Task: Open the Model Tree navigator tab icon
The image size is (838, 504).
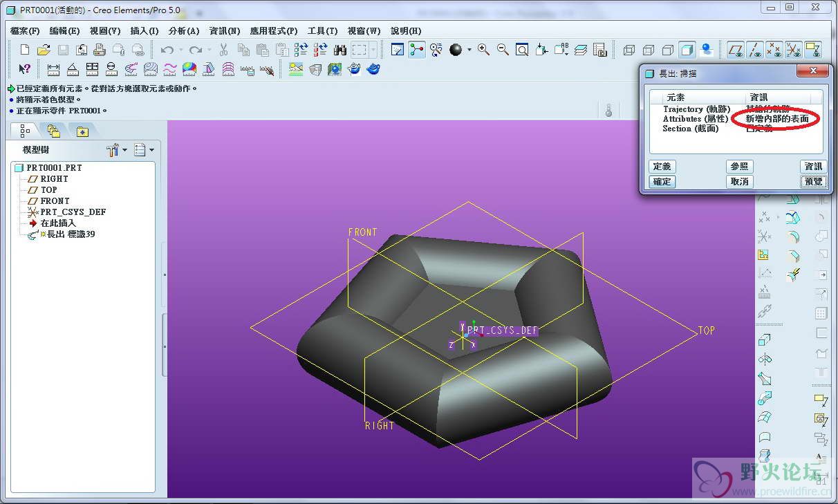Action: [x=26, y=131]
